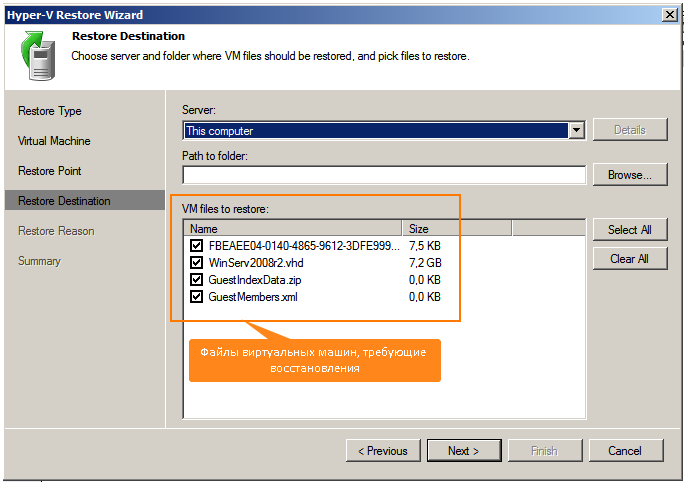The width and height of the screenshot is (686, 484).
Task: Go to the Restore Type step
Action: pos(50,111)
